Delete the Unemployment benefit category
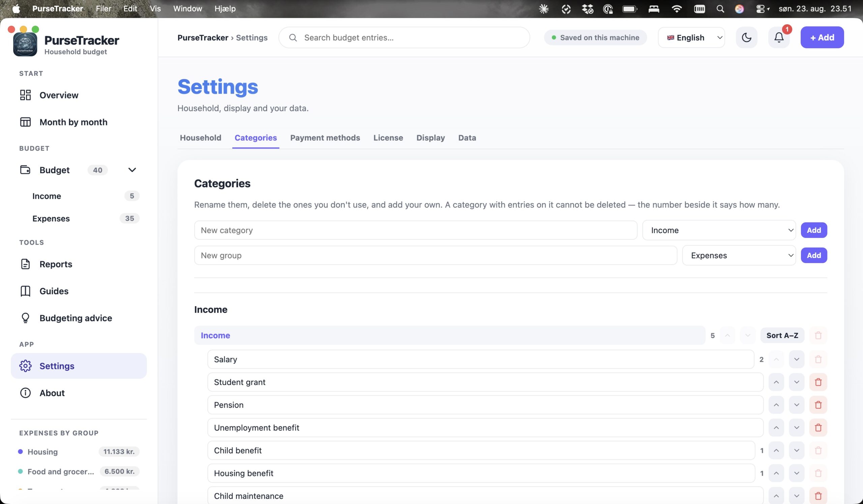863x504 pixels. click(x=818, y=428)
